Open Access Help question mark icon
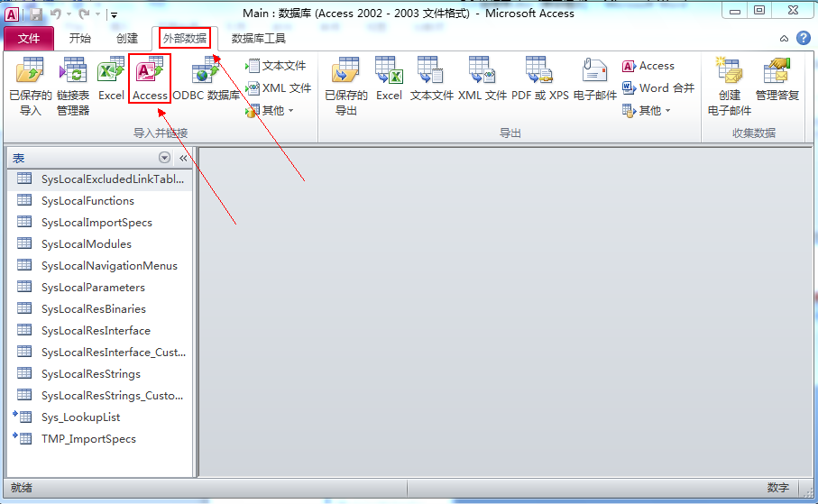The height and width of the screenshot is (504, 818). [804, 38]
